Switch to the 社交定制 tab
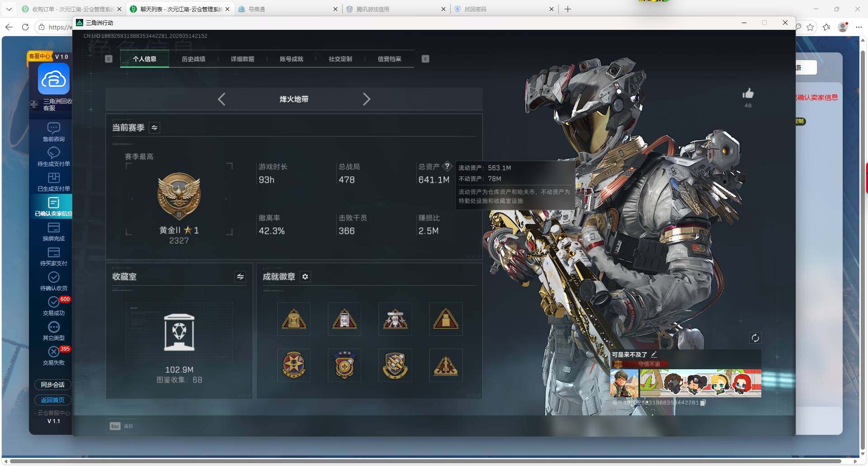 [x=340, y=59]
